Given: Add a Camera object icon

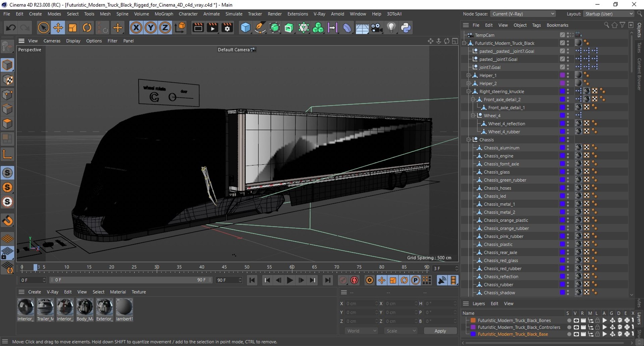Looking at the screenshot, I should [377, 27].
